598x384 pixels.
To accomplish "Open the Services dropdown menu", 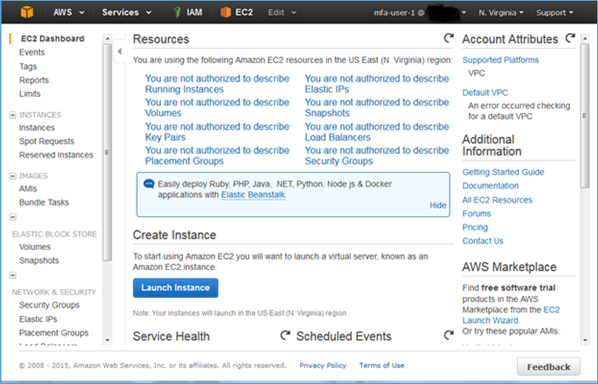I will point(126,12).
